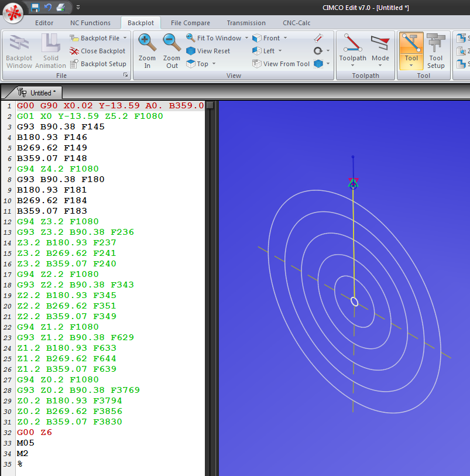This screenshot has height=476, width=470.
Task: Undo with the quick access arrow
Action: [47, 7]
